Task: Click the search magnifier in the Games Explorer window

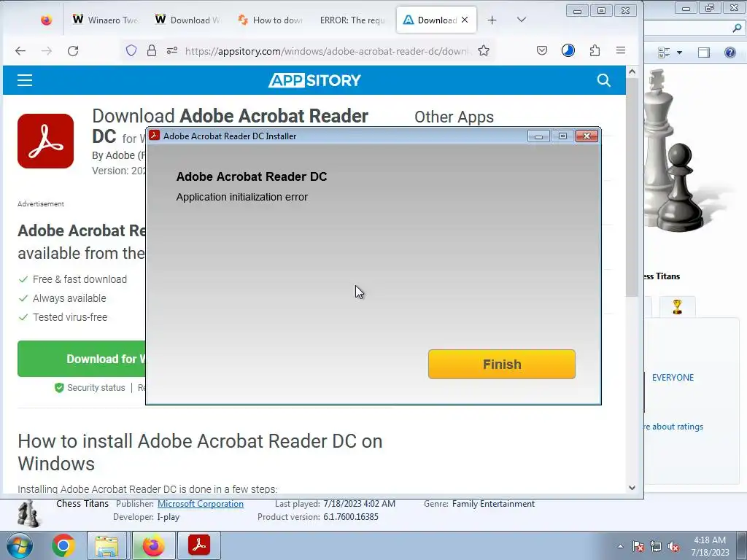Action: pos(737,28)
